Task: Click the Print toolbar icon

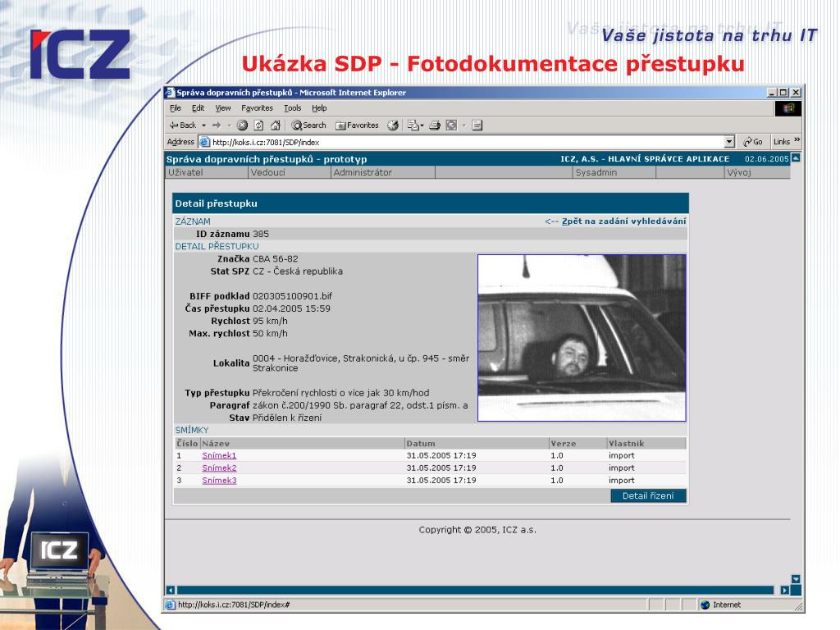Action: pos(435,126)
